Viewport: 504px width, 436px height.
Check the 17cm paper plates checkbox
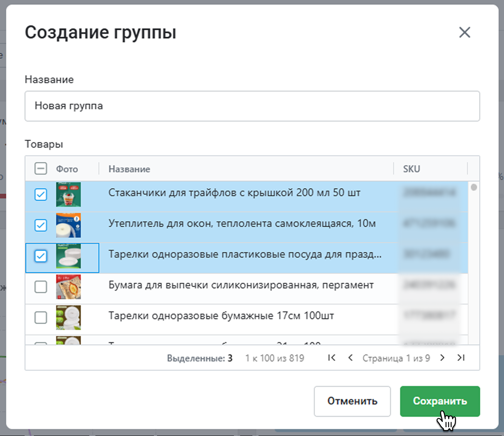coord(41,318)
